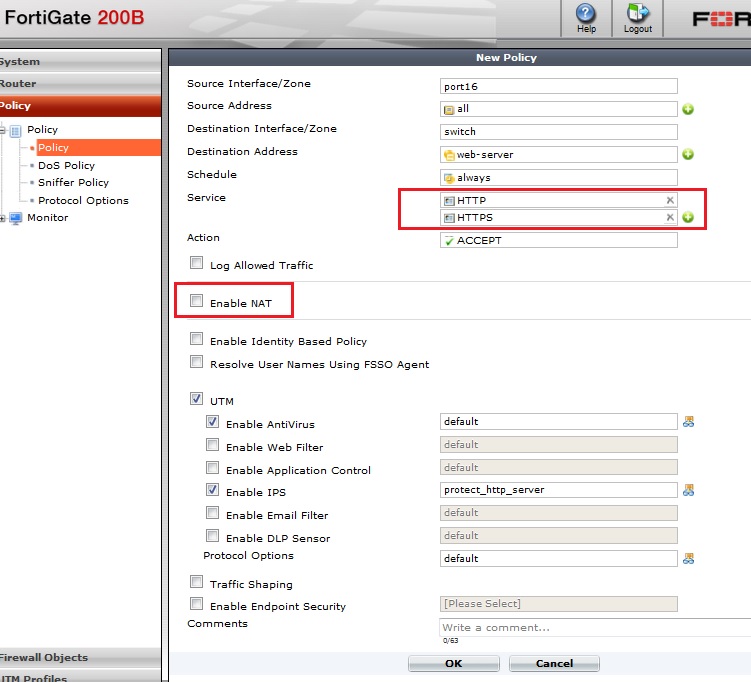Edit the Protocol Options profile icon

[688, 558]
